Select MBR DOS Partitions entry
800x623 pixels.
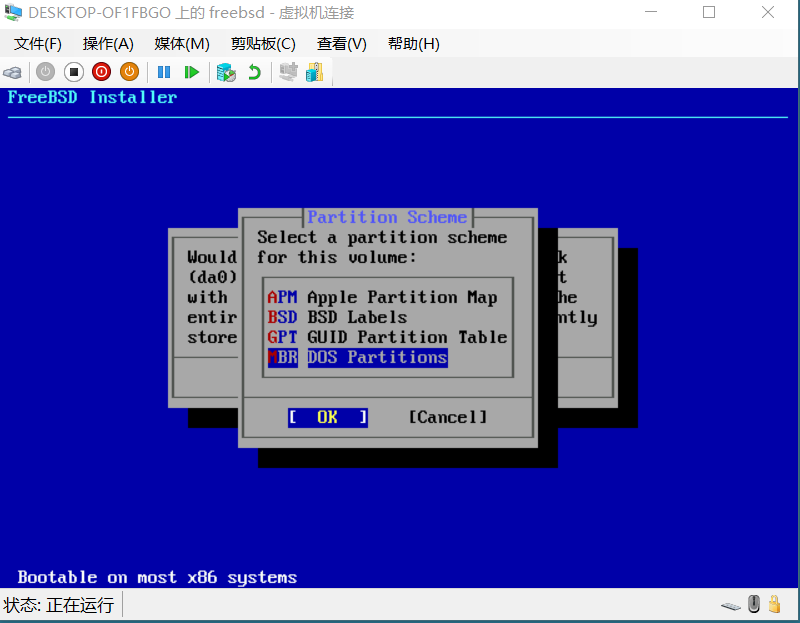pos(358,358)
